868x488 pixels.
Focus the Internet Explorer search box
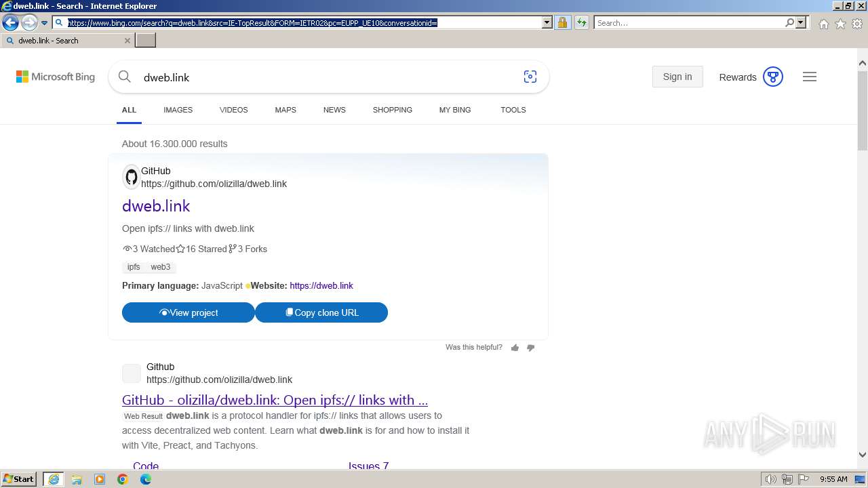coord(690,23)
